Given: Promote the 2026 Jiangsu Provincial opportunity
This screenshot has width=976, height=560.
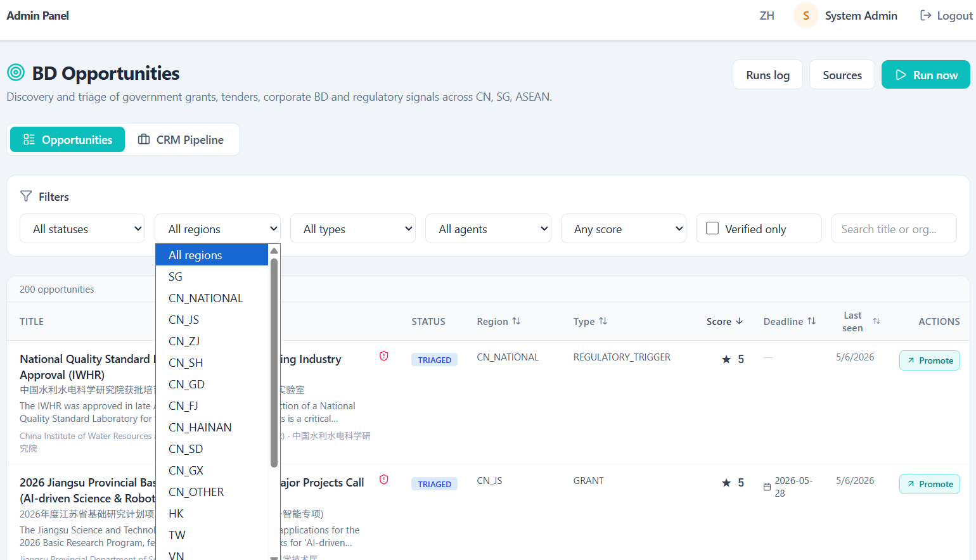Looking at the screenshot, I should pos(930,484).
